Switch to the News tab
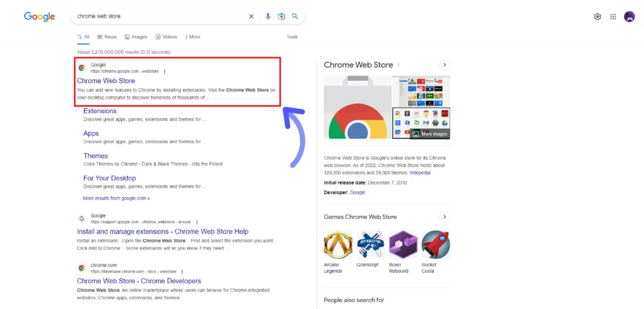Screen dimensions: 644x309 107,37
